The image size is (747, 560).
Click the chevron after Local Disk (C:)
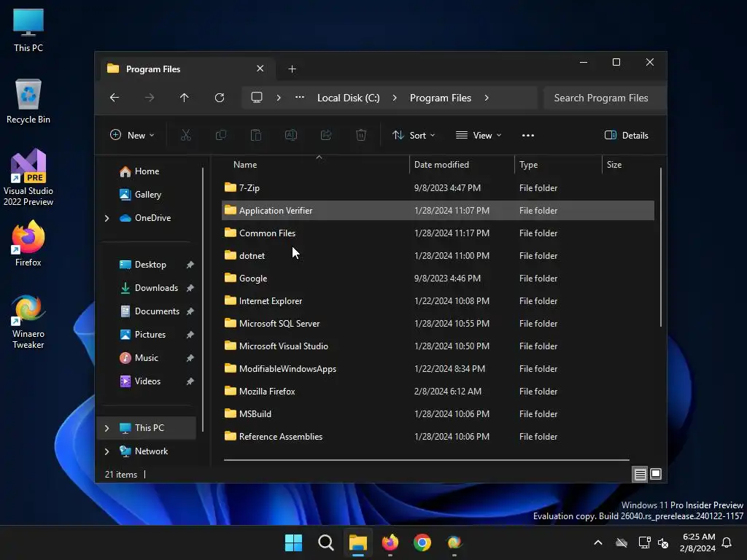[x=395, y=98]
